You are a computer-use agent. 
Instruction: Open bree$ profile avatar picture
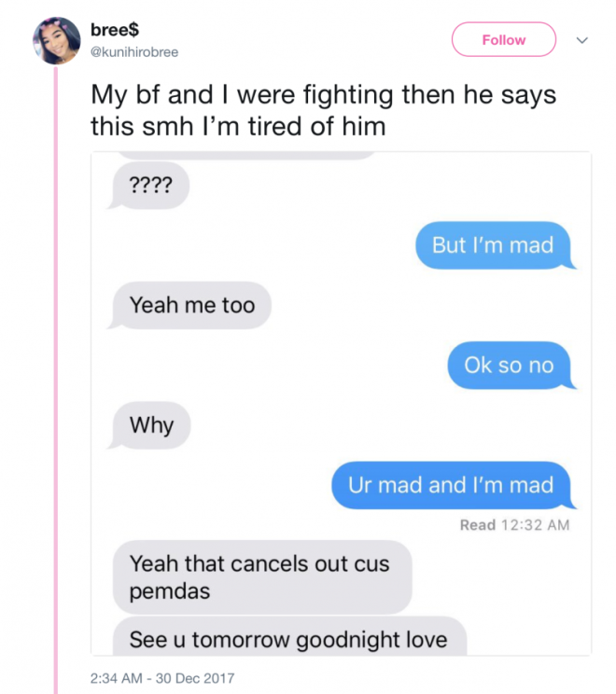pos(57,41)
